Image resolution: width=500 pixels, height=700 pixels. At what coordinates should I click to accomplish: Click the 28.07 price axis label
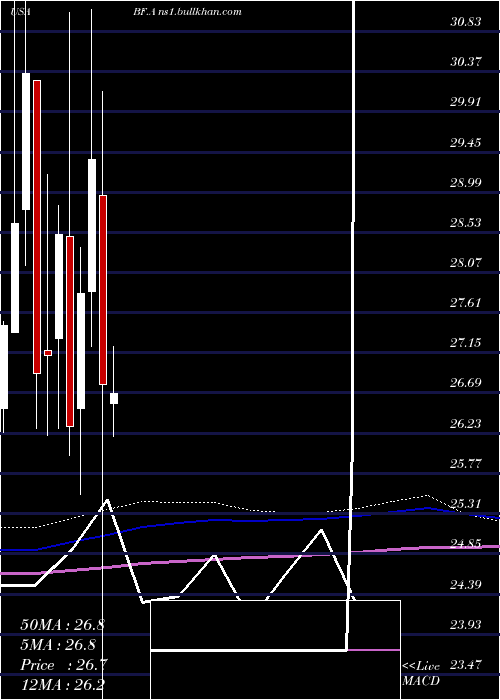point(466,262)
